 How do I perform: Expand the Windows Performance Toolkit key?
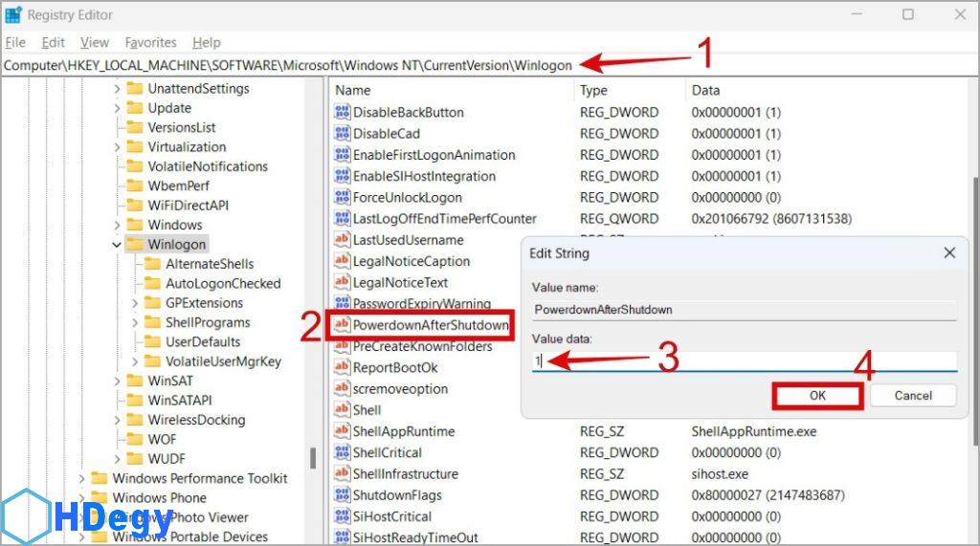tap(81, 478)
